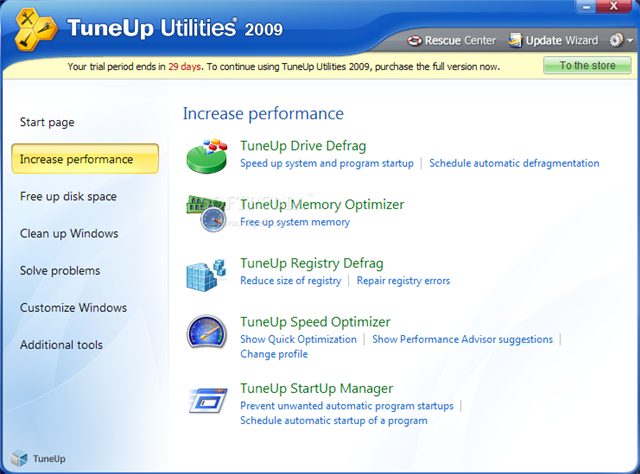This screenshot has height=474, width=640.
Task: Open the Customize Windows category
Action: 73,308
